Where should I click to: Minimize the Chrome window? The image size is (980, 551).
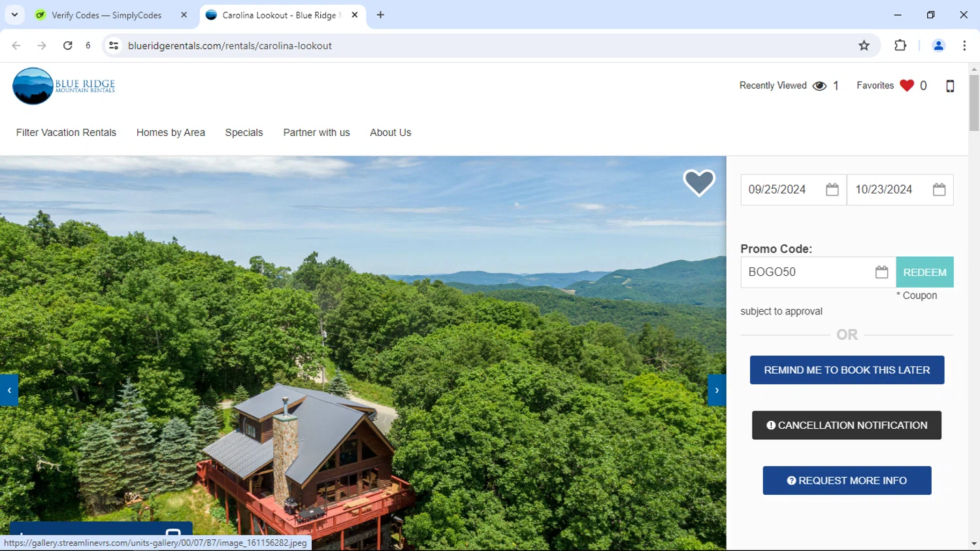898,14
